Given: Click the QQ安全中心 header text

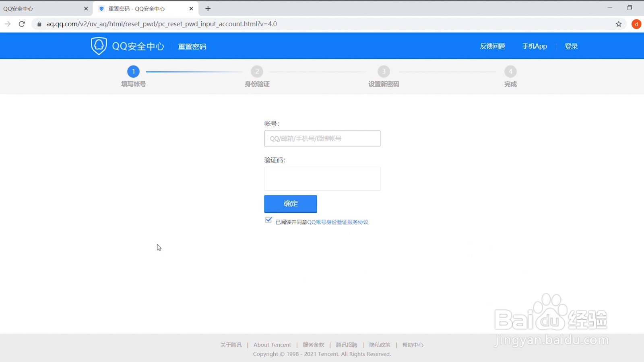Looking at the screenshot, I should 138,46.
